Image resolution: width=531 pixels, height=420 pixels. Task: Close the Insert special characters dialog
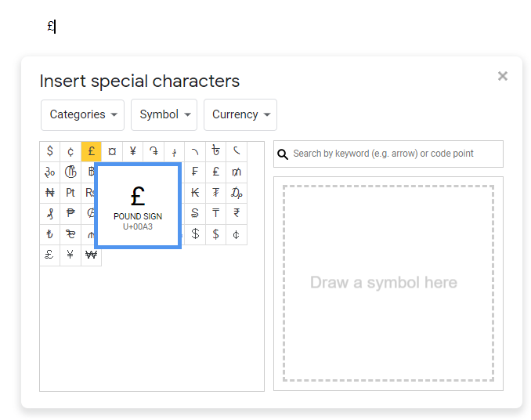point(503,76)
